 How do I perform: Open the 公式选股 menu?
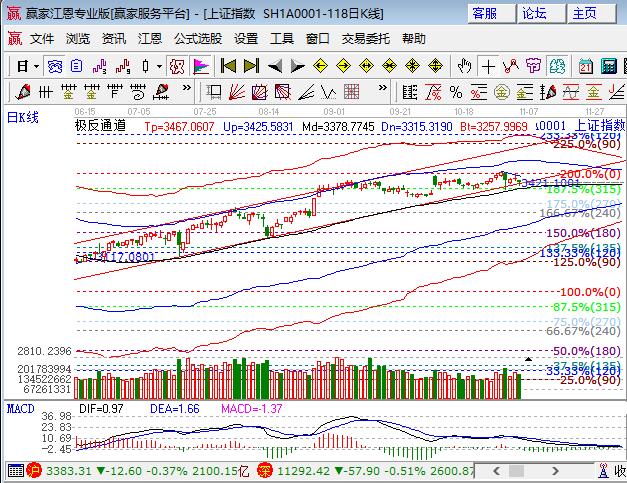pos(197,38)
